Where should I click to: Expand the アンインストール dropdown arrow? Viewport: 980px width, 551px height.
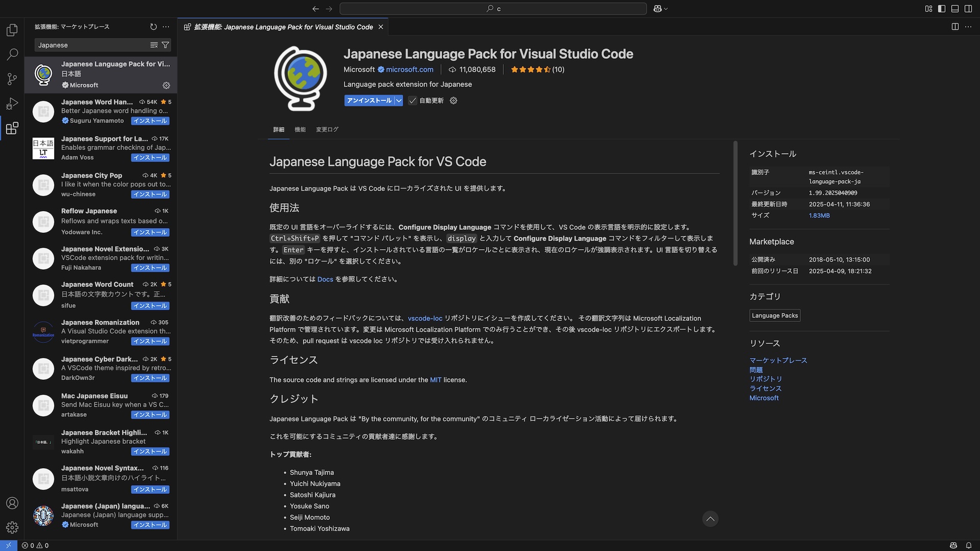[399, 101]
